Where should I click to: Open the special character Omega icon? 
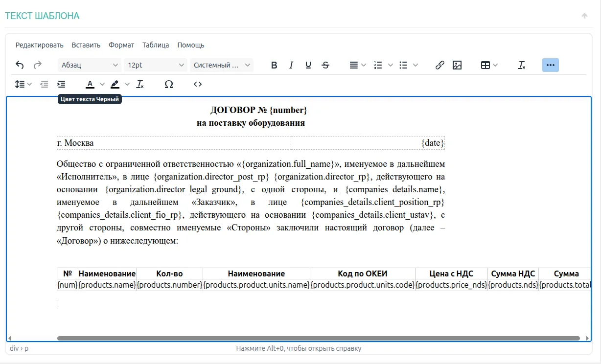[169, 84]
